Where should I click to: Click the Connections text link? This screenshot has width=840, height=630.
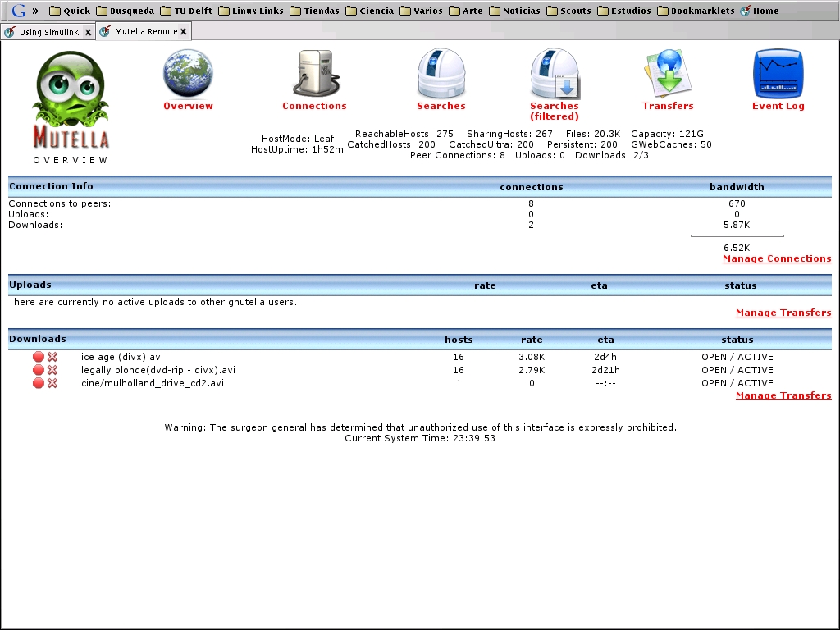[x=314, y=106]
